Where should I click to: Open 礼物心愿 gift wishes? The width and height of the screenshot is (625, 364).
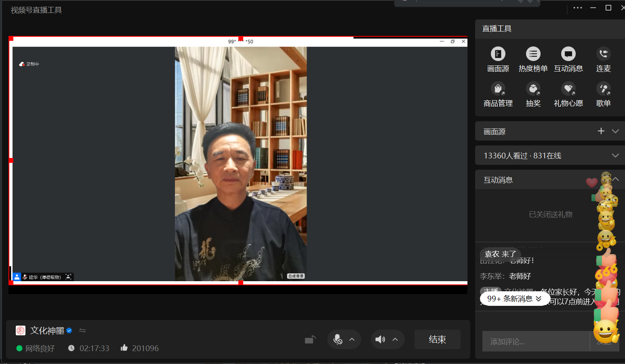[568, 89]
